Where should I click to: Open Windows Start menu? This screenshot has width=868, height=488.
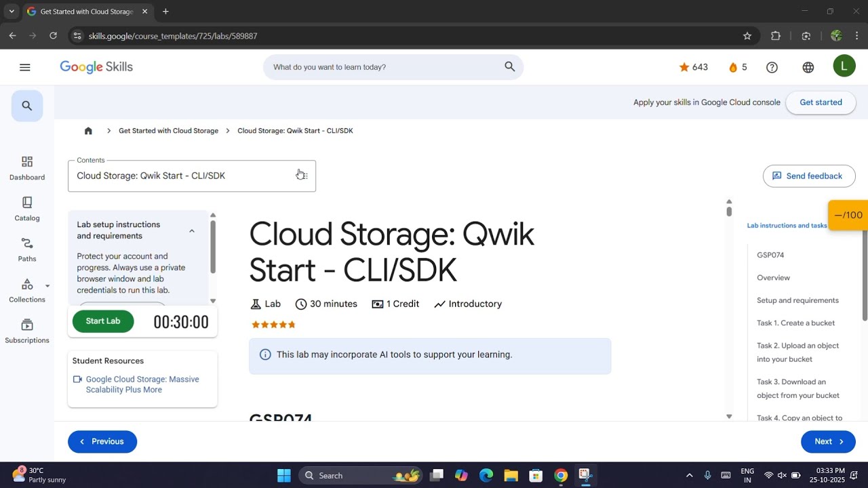[x=284, y=475]
